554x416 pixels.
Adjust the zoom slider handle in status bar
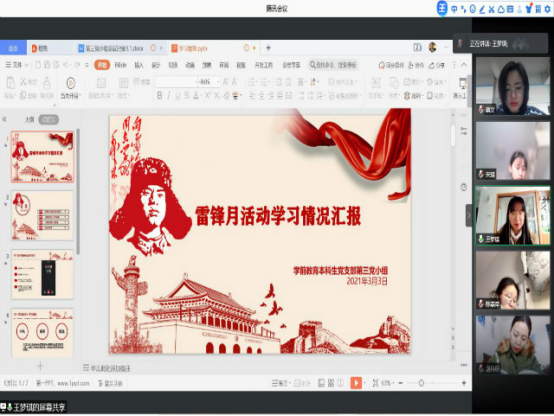pyautogui.click(x=421, y=383)
